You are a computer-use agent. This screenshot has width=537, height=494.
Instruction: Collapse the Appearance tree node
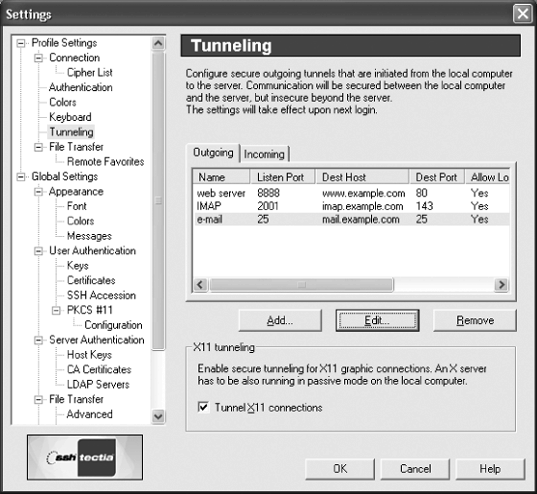coord(39,192)
